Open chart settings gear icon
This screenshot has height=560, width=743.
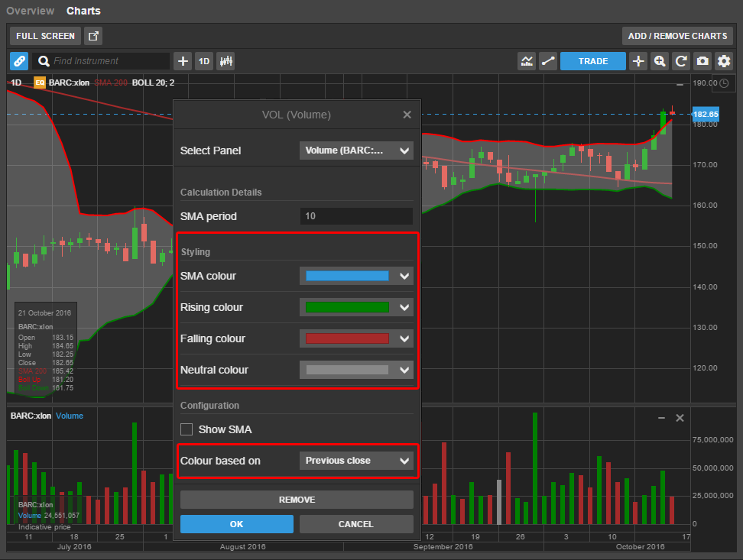pos(723,61)
